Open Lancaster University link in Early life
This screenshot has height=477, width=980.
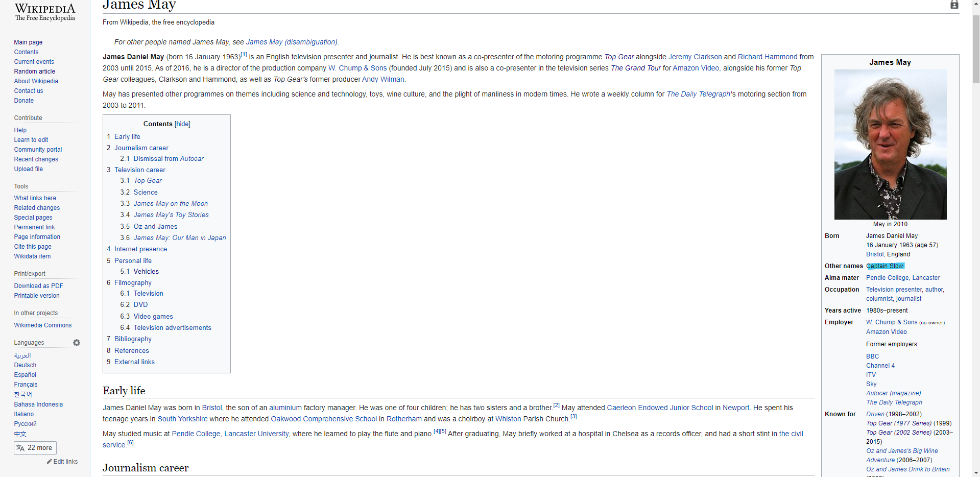(x=256, y=434)
